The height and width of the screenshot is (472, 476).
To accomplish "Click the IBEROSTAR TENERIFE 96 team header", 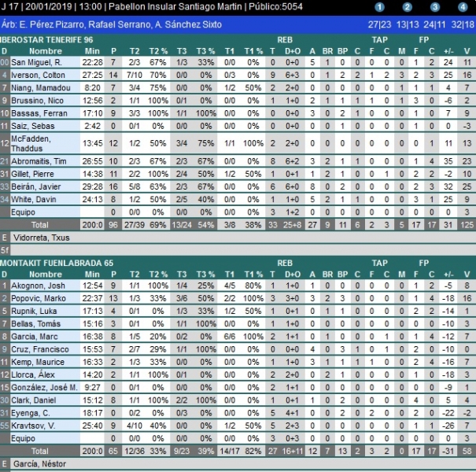I will click(46, 40).
